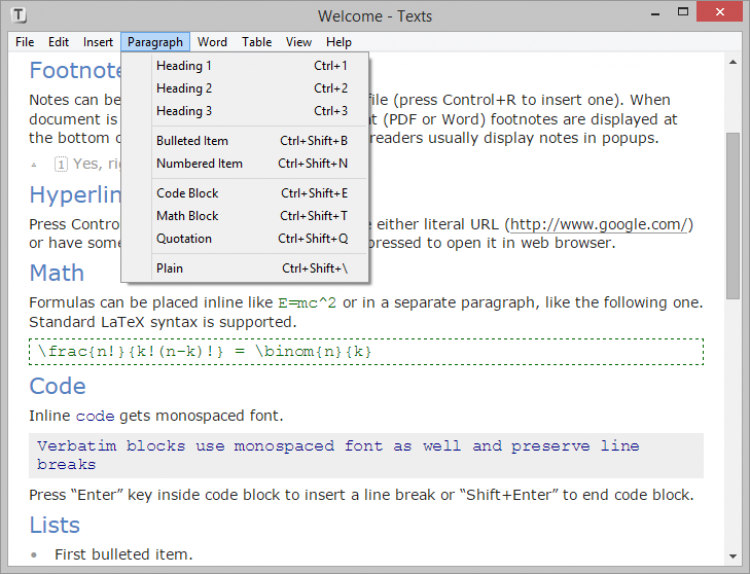
Task: Follow the http://www.google.com/ hyperlink
Action: [599, 224]
